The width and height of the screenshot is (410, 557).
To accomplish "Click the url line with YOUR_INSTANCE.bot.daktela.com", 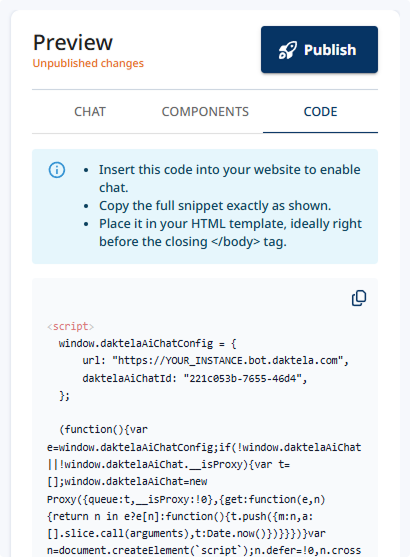I will tap(215, 361).
